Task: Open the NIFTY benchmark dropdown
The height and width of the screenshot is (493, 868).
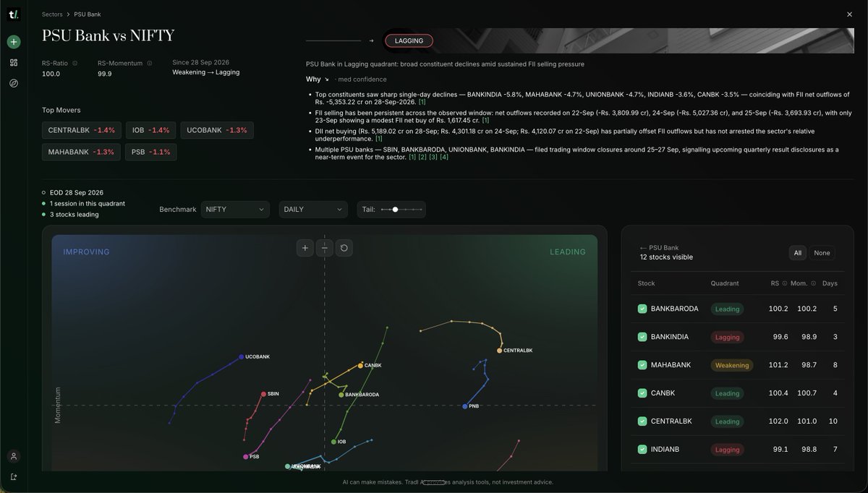Action: pyautogui.click(x=235, y=210)
